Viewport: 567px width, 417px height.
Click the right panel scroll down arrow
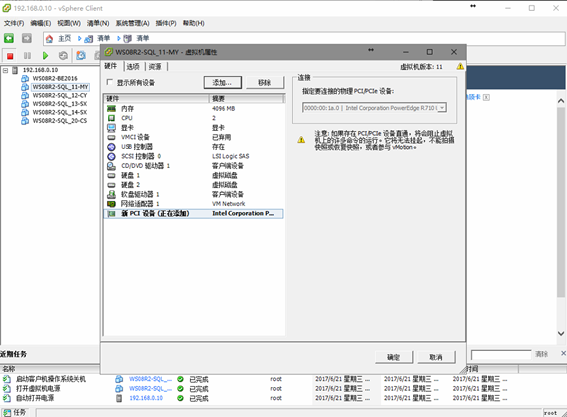[561, 333]
